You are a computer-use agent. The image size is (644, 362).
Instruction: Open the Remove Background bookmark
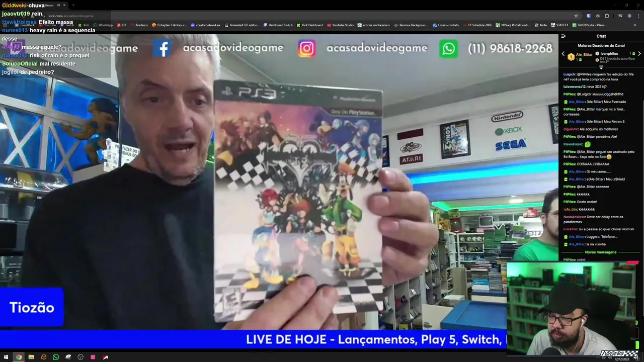click(411, 25)
